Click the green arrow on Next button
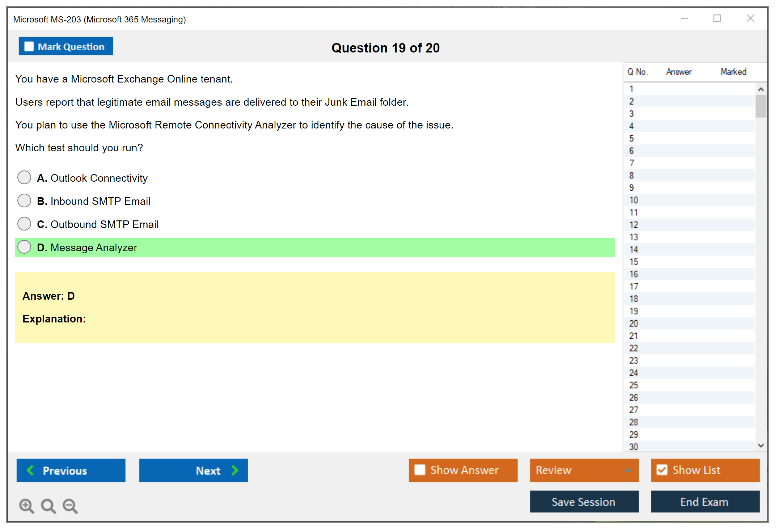Image resolution: width=778 pixels, height=532 pixels. coord(235,470)
